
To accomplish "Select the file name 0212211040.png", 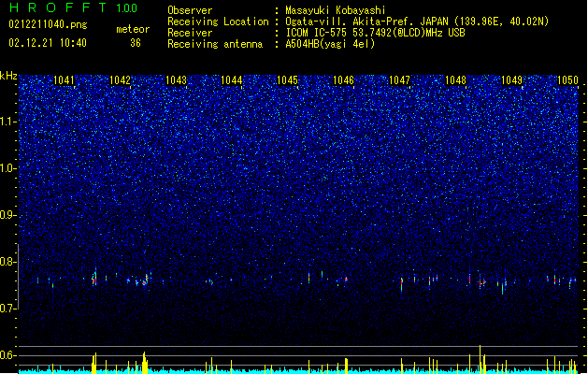I will (x=48, y=24).
